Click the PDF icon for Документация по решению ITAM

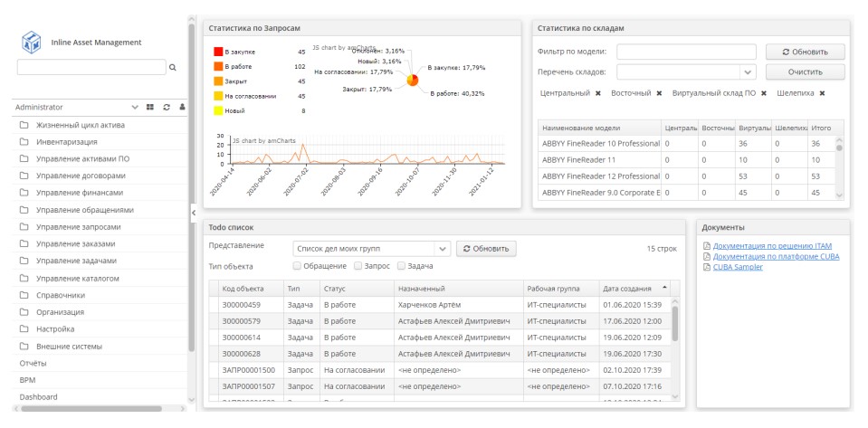pyautogui.click(x=706, y=246)
